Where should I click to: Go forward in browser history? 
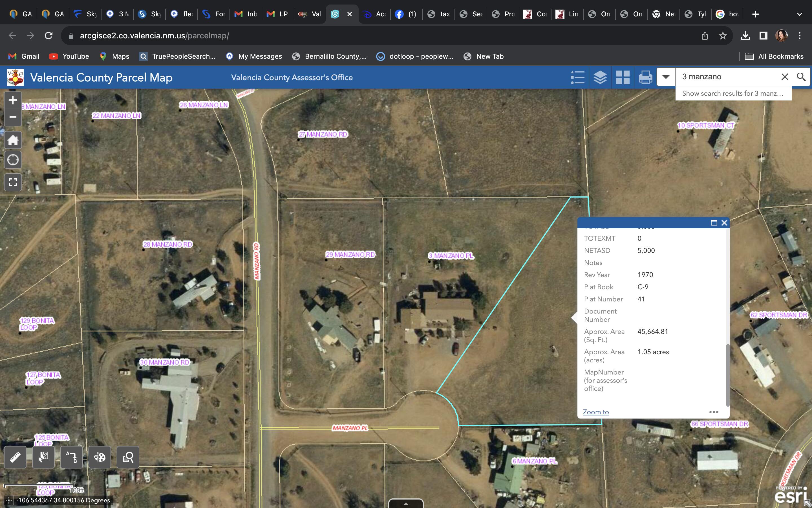pyautogui.click(x=30, y=36)
